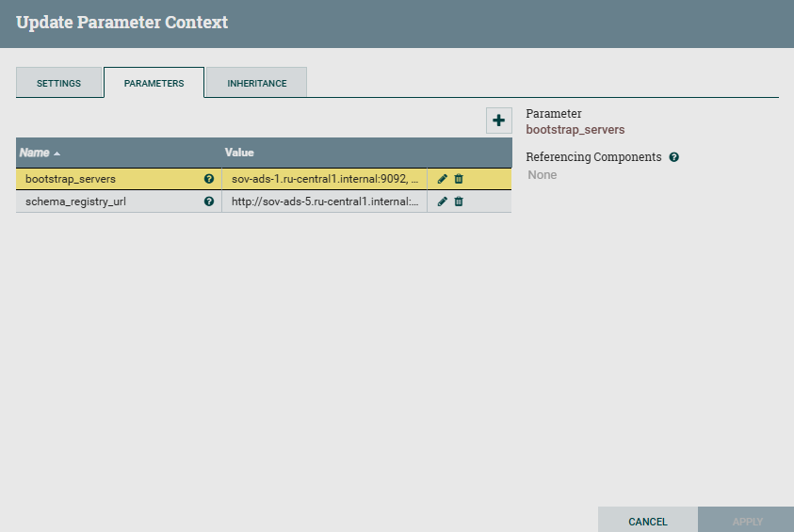Add a new parameter with plus icon
The image size is (794, 532).
pos(498,121)
